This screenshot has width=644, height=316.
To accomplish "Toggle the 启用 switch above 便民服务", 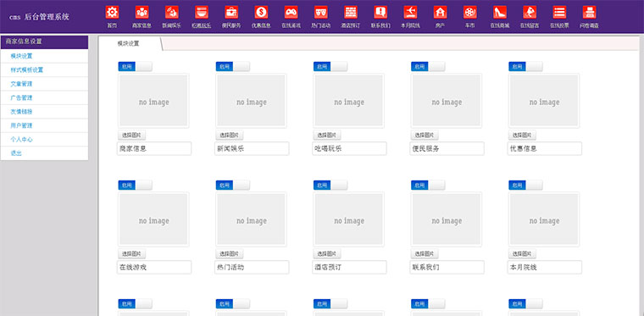I will pyautogui.click(x=428, y=66).
